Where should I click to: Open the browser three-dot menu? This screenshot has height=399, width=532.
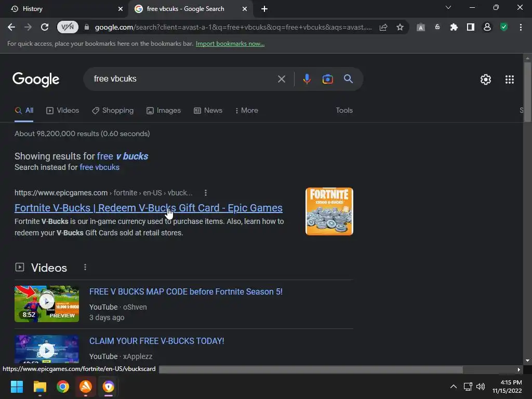click(x=521, y=27)
